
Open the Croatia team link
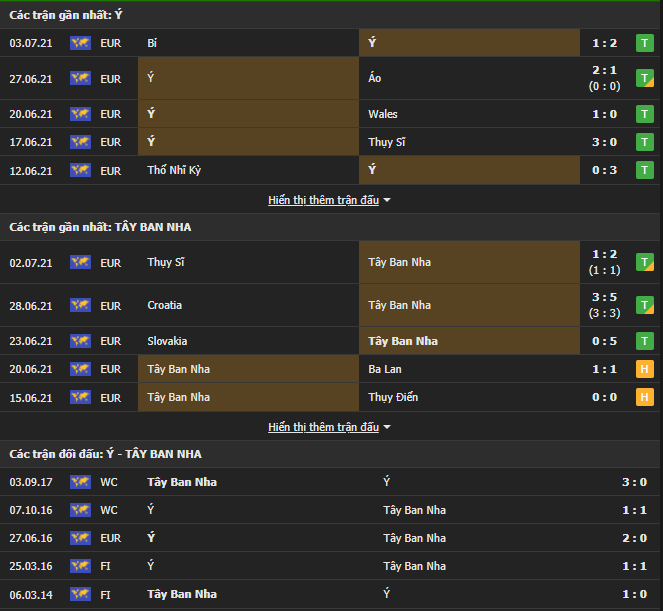click(164, 305)
